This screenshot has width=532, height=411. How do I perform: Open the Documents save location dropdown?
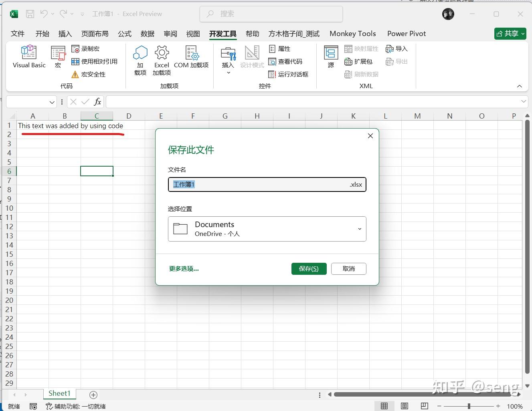pyautogui.click(x=359, y=229)
